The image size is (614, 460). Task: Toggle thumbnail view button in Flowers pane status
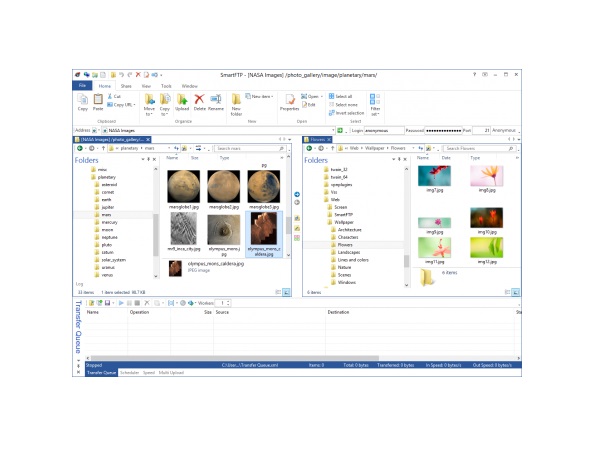516,292
